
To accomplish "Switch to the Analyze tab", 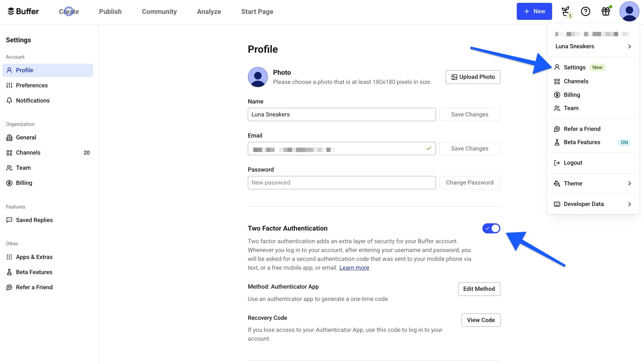I will click(209, 12).
